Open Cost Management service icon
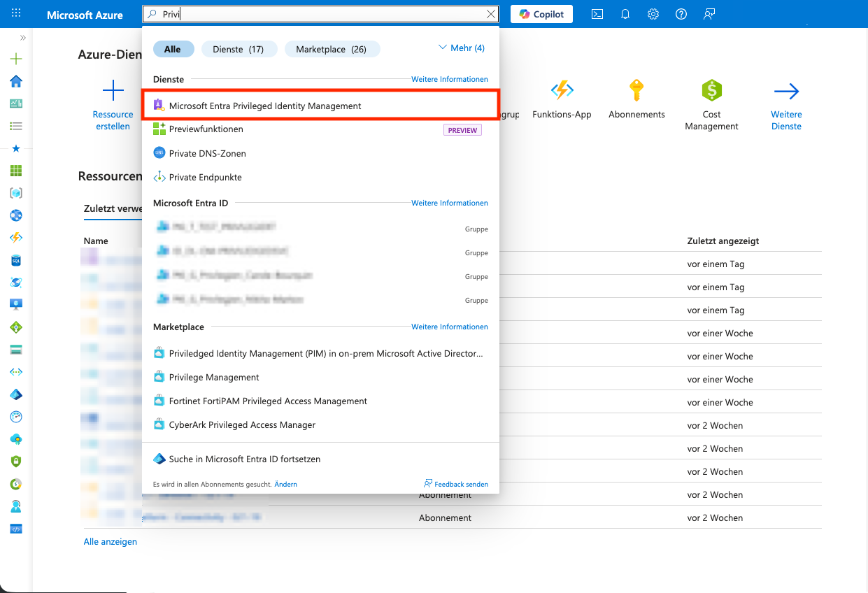 [711, 91]
